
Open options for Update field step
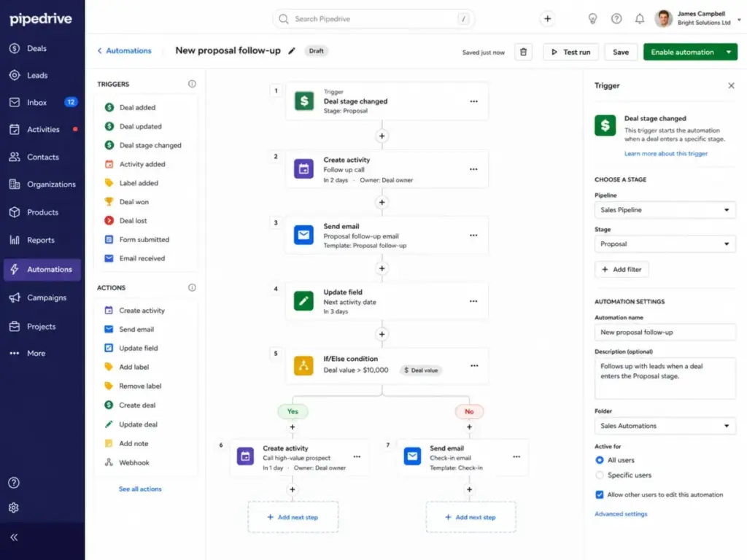coord(473,301)
